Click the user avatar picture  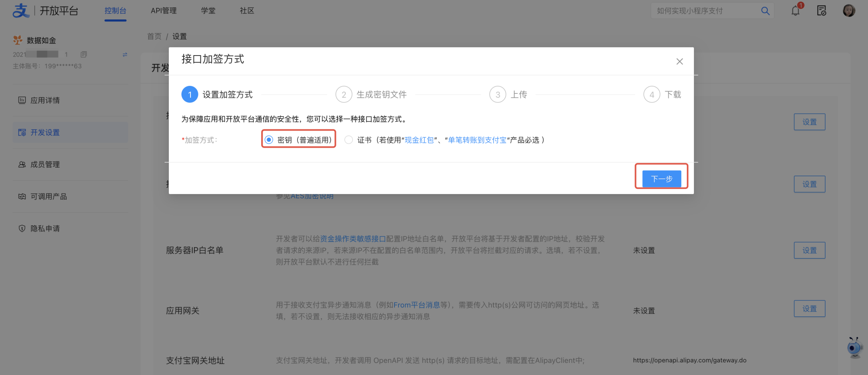tap(849, 11)
